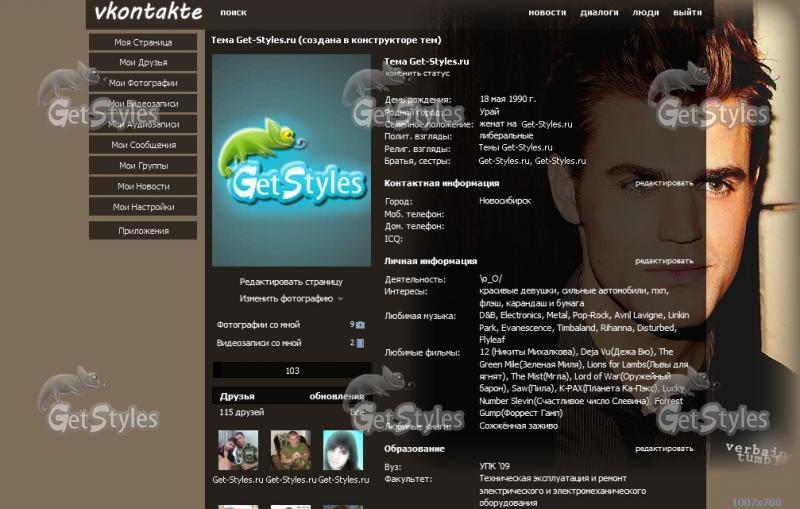Click the page title Тема Get-Styles.ru (создана в конструкторе тем)

coord(326,40)
